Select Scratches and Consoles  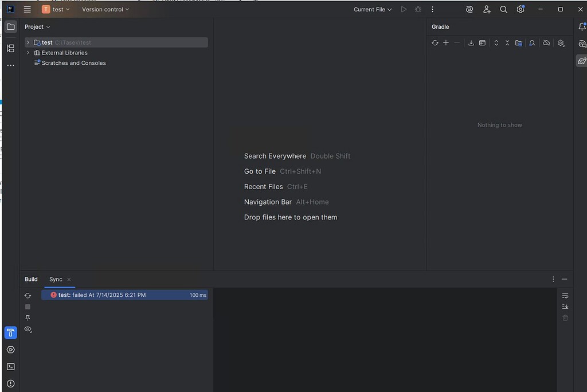coord(70,63)
